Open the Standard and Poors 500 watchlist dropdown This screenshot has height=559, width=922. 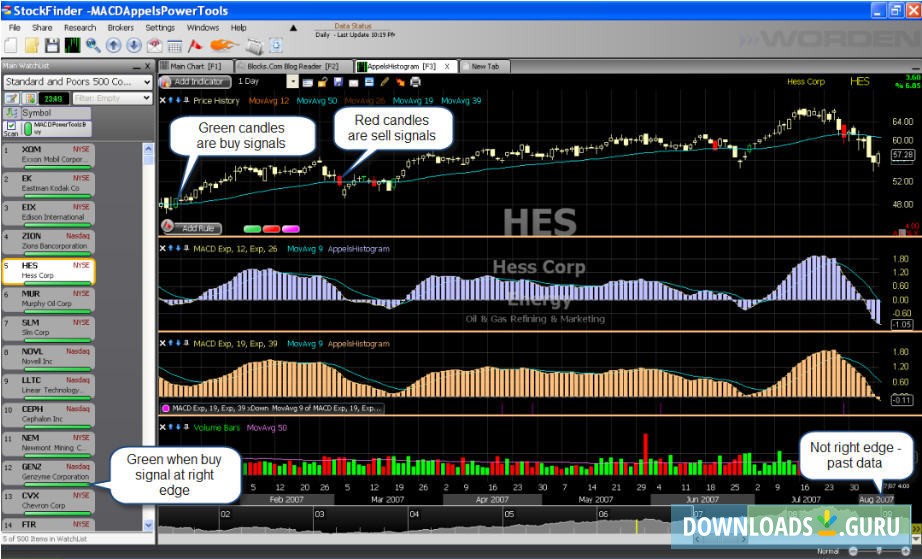click(147, 82)
